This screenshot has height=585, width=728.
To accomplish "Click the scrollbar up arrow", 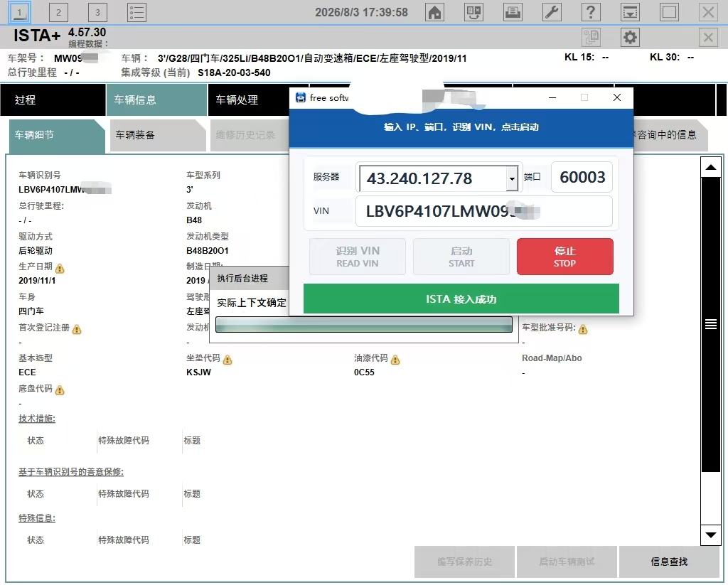I will tap(710, 167).
